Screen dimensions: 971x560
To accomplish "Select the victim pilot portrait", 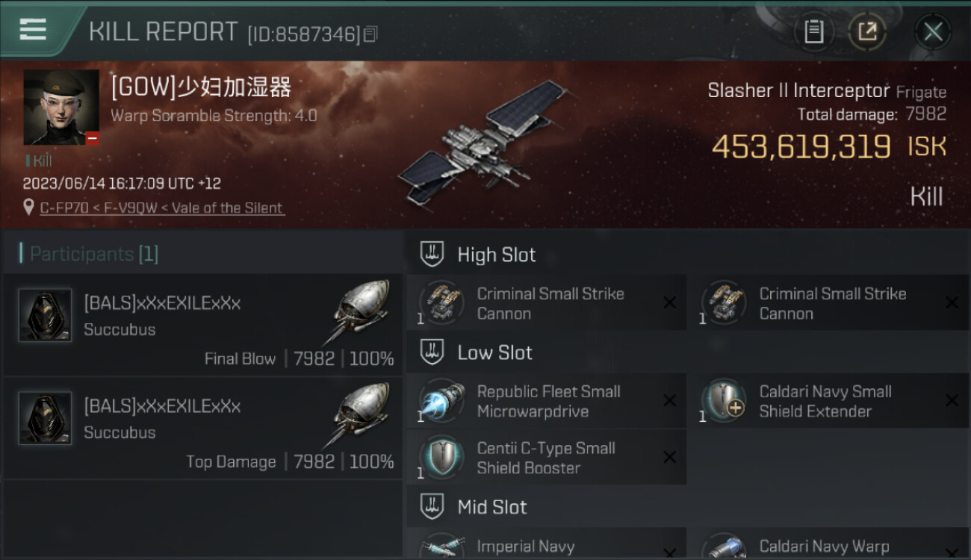I will tap(61, 108).
